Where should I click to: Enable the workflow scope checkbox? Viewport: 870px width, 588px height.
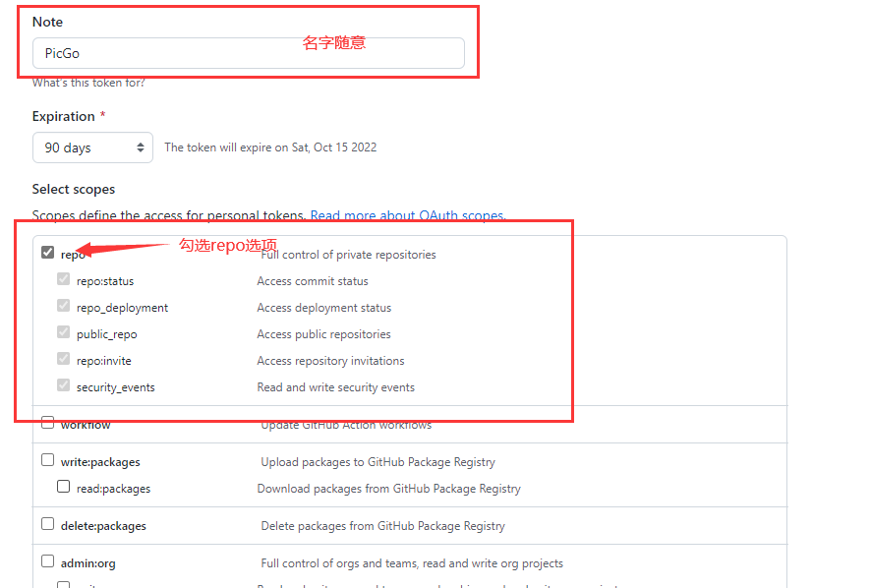47,421
